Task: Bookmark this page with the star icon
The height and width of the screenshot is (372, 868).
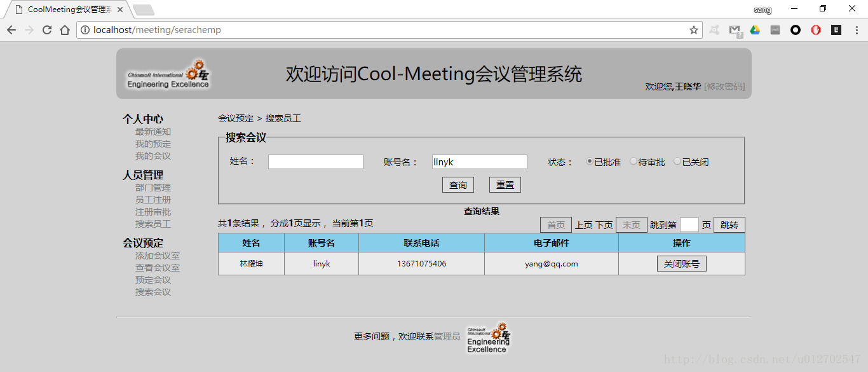Action: (694, 30)
